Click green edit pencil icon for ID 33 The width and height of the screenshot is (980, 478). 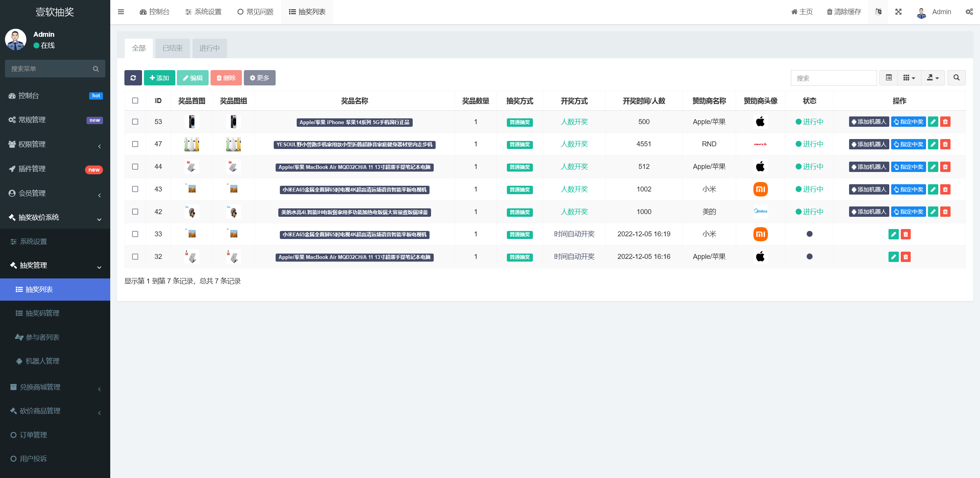pos(893,234)
